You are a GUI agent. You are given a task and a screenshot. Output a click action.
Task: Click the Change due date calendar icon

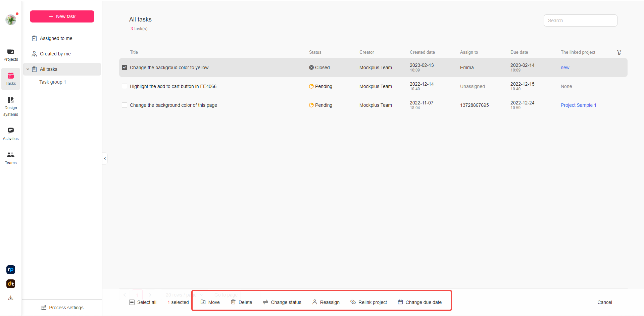[x=400, y=302]
